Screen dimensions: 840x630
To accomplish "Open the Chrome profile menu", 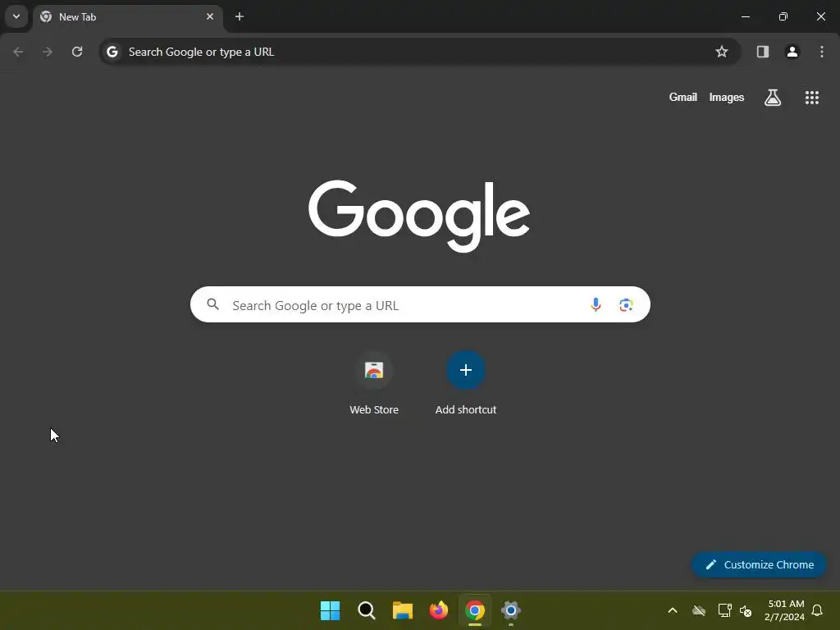I will (x=792, y=52).
